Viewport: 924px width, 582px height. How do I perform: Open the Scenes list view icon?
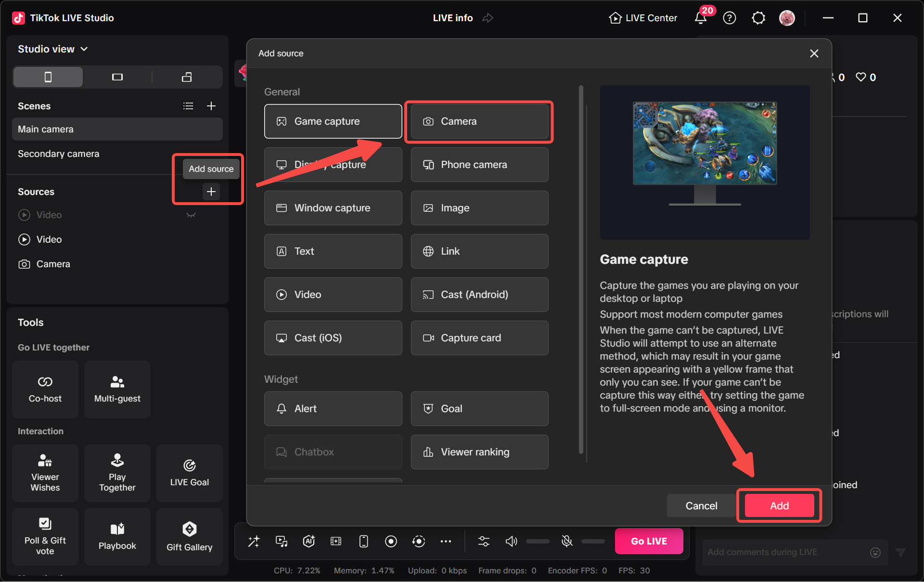point(188,106)
